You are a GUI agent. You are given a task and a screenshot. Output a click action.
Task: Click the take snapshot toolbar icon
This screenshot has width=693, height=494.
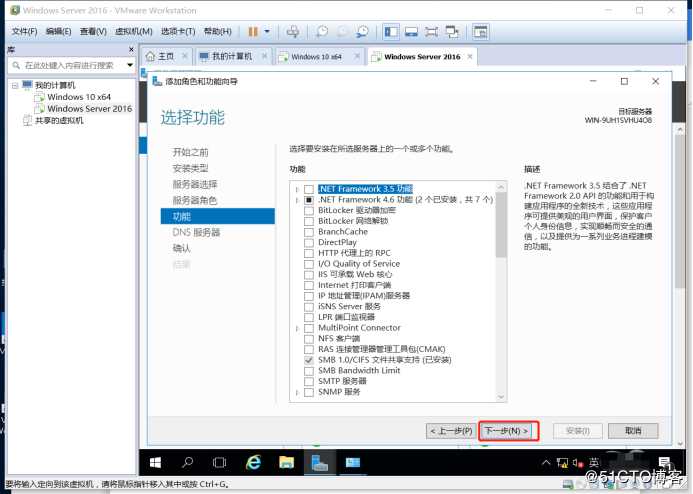[x=322, y=32]
